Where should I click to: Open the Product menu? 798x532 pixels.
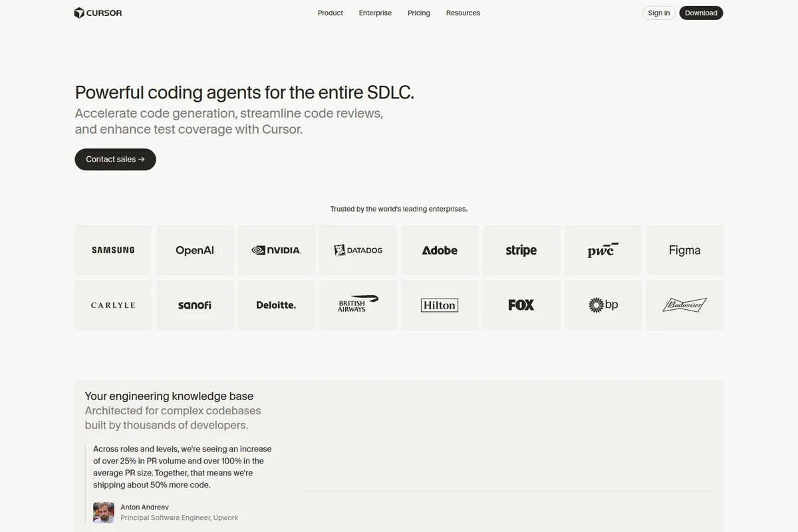[x=330, y=13]
